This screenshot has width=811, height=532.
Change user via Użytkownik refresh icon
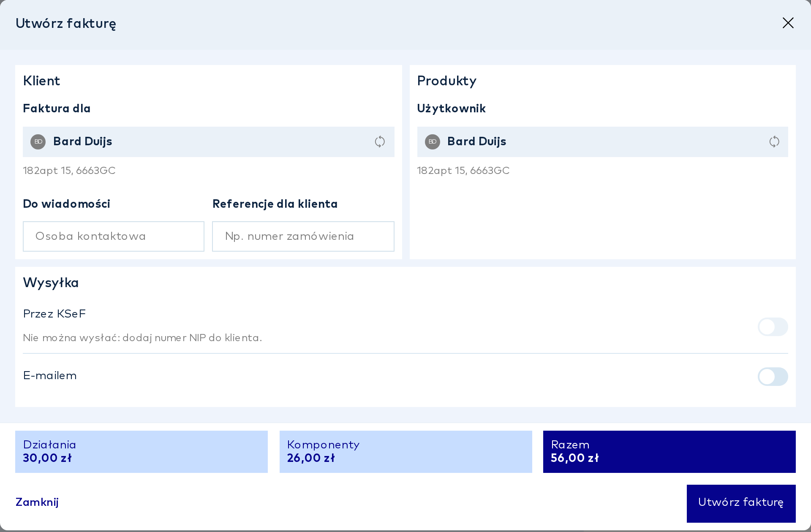pyautogui.click(x=774, y=141)
